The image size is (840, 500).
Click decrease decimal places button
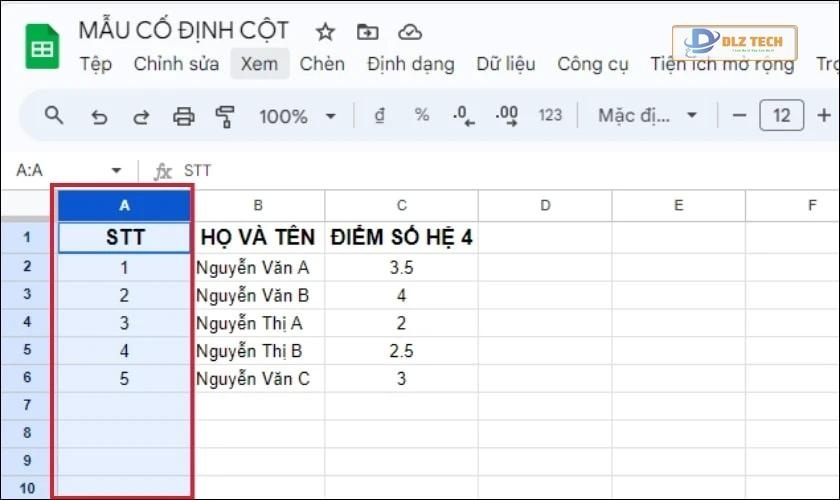point(463,115)
